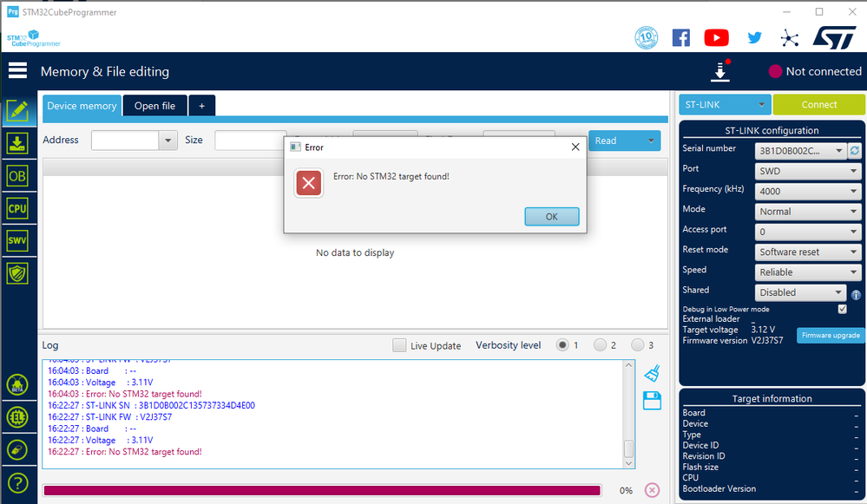
Task: Click the log scrollbar thumb
Action: 628,448
